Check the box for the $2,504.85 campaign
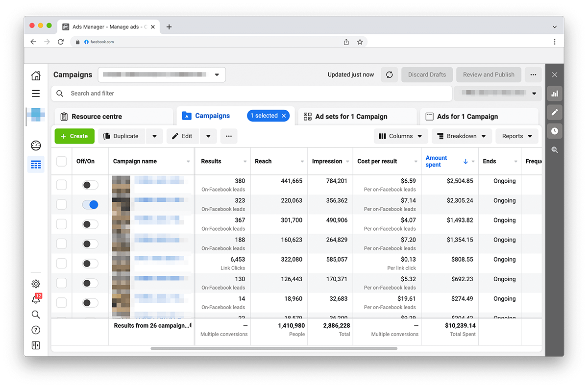 (61, 185)
